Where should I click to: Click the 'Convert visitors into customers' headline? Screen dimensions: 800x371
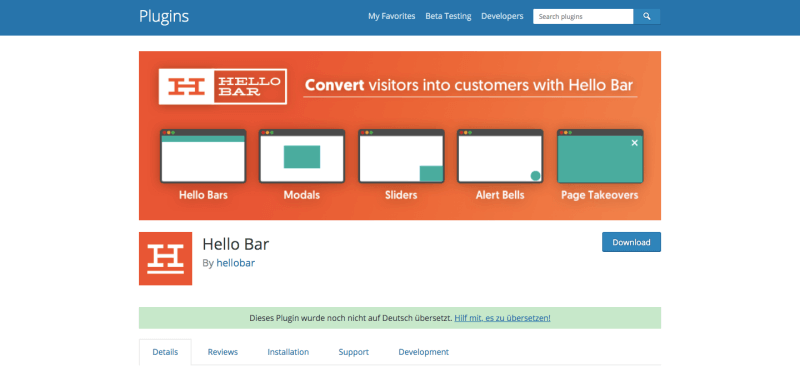(470, 85)
